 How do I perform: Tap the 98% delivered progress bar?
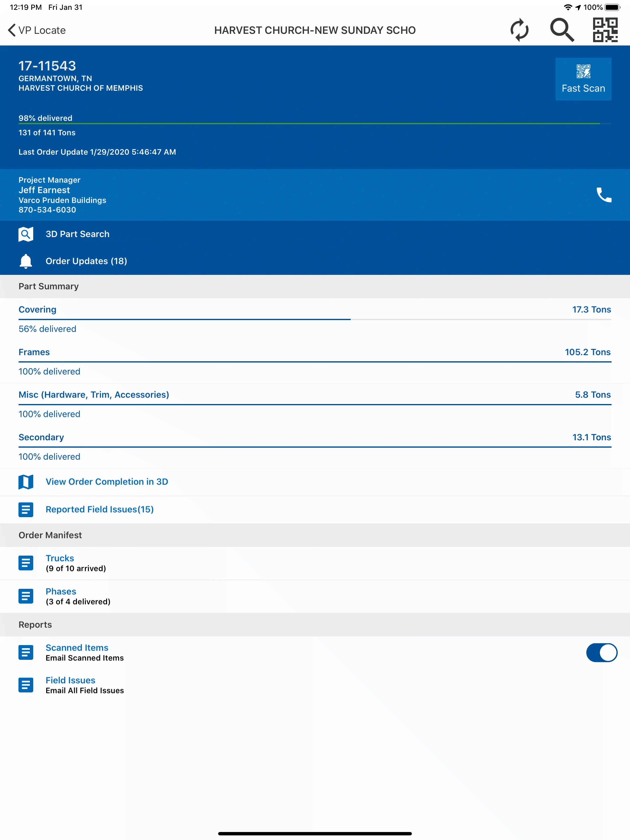pyautogui.click(x=315, y=123)
